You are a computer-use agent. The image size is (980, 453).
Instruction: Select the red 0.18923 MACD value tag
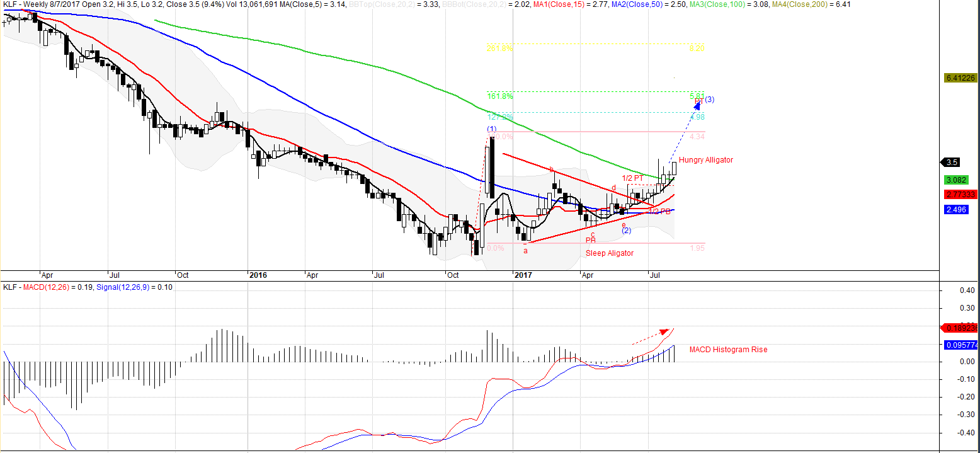pos(960,328)
